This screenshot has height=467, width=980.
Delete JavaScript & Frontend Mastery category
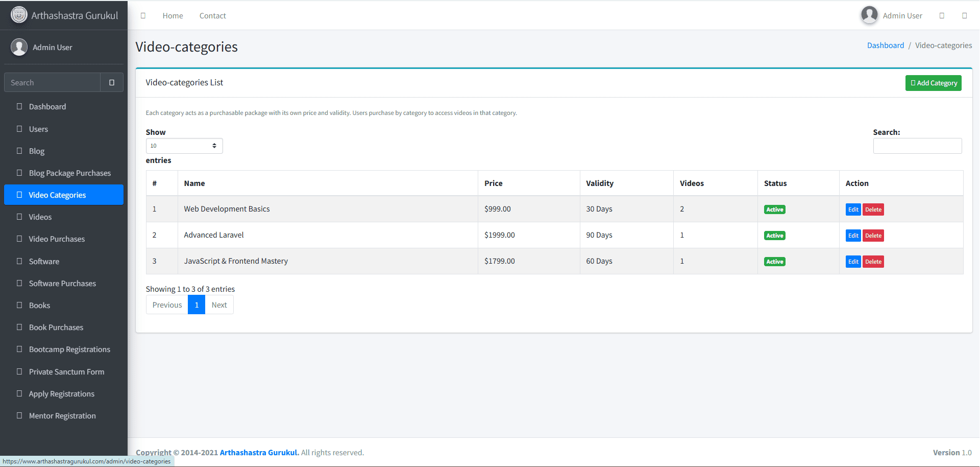(x=873, y=262)
